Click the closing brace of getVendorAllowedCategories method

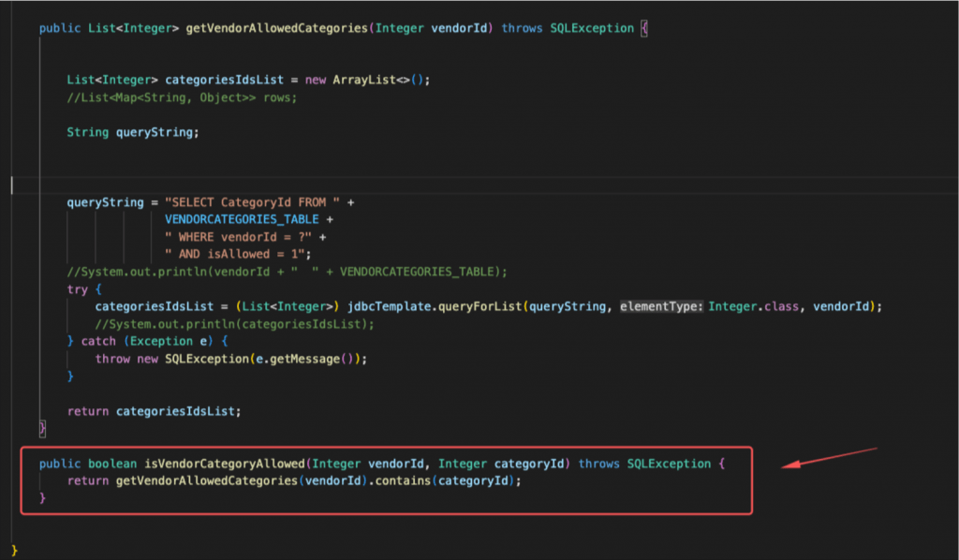pos(42,428)
